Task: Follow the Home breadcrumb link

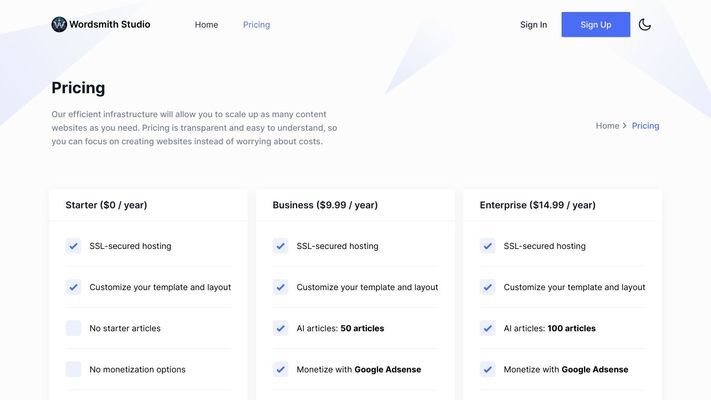Action: (x=607, y=126)
